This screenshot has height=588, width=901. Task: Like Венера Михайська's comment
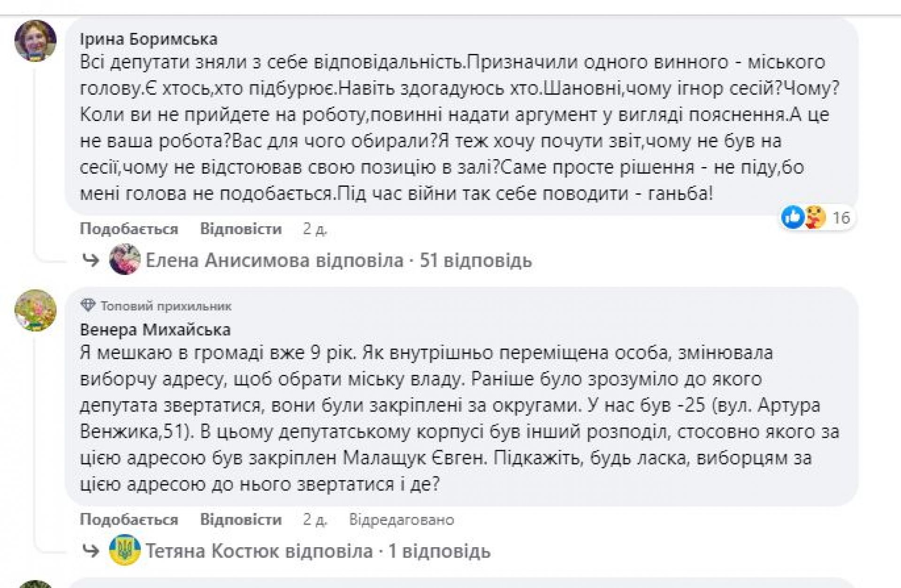click(129, 519)
